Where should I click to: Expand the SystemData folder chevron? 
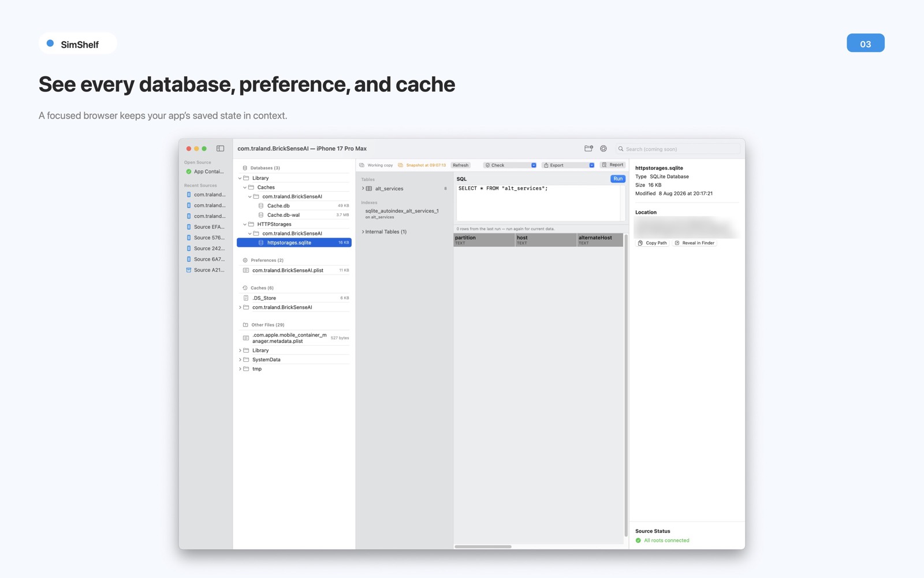point(240,360)
